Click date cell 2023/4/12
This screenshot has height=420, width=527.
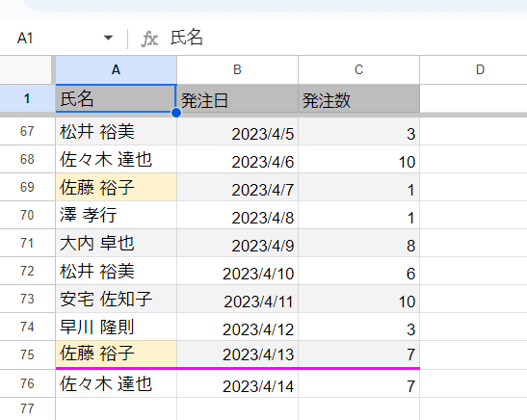(237, 327)
